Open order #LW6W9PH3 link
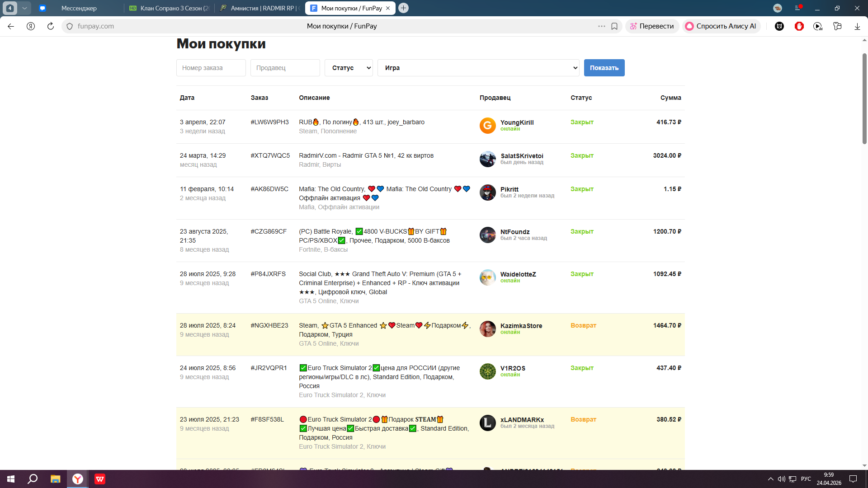The height and width of the screenshot is (488, 868). click(x=269, y=122)
